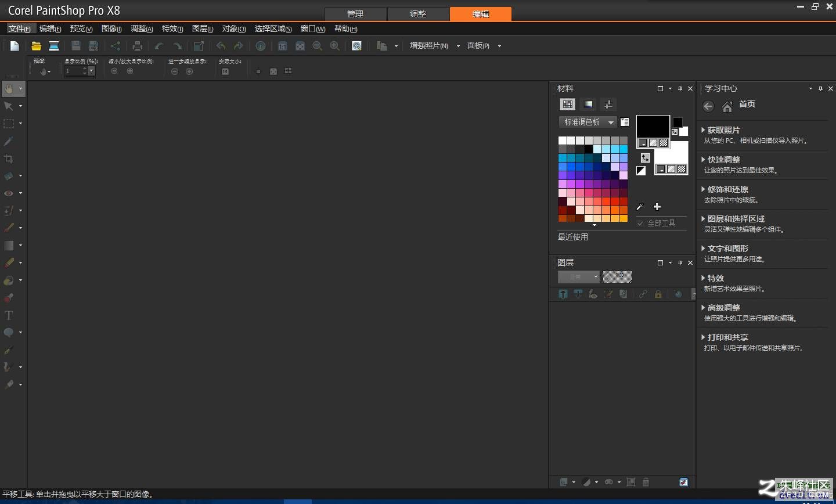Open the 修饰和还原 topic
Screen dimensions: 836x504
click(x=727, y=189)
